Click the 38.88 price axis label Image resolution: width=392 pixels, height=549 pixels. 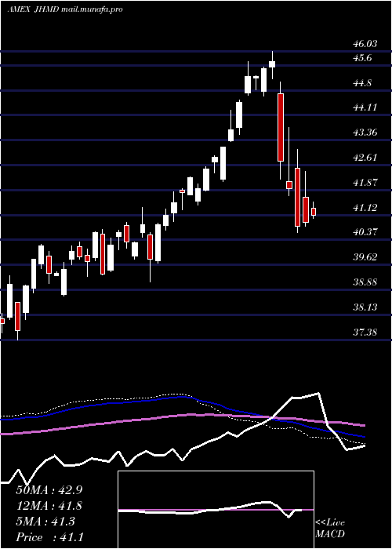tap(365, 282)
